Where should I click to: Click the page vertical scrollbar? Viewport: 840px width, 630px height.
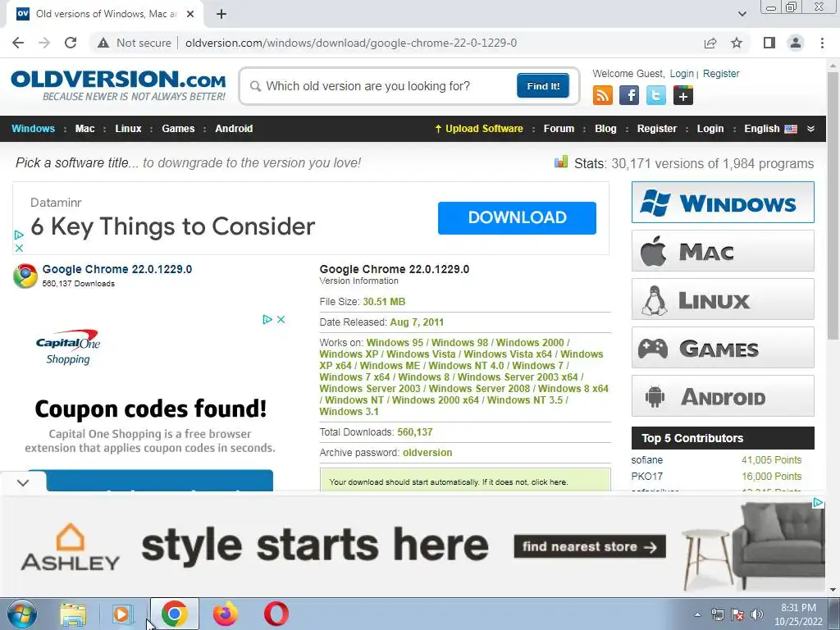click(x=833, y=206)
